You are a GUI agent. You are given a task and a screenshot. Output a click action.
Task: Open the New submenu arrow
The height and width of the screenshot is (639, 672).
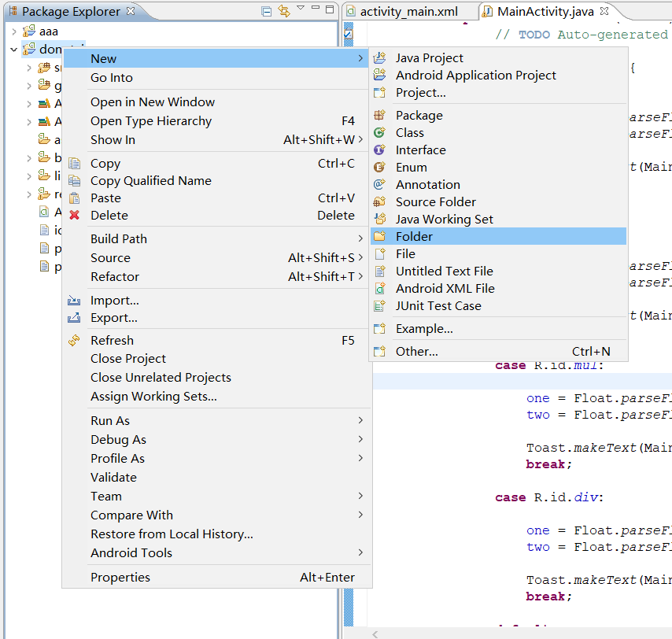click(360, 58)
